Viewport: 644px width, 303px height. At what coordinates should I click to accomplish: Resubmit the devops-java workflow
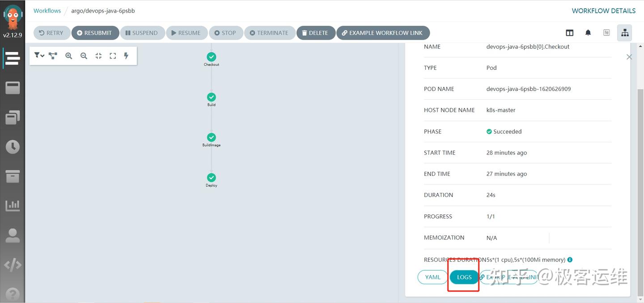(x=95, y=32)
